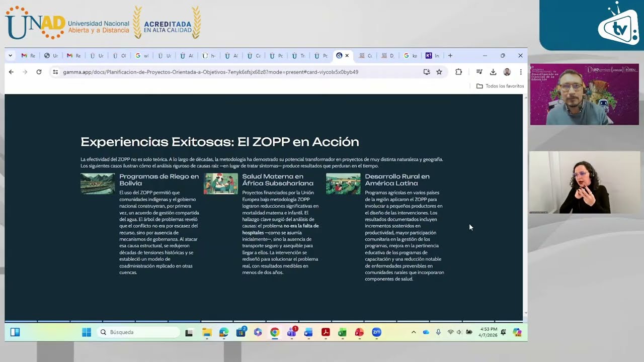Click the taskbar Búsqueda search box
644x362 pixels.
[x=138, y=332]
